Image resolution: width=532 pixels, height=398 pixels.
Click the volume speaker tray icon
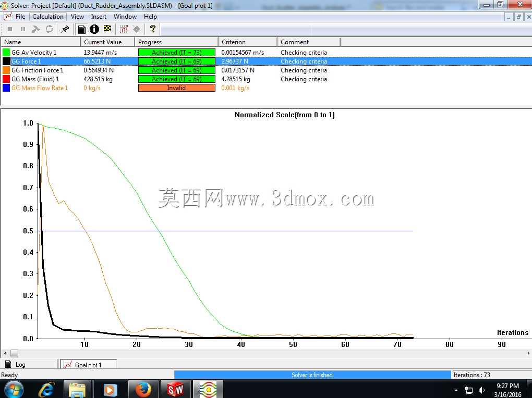[x=482, y=390]
